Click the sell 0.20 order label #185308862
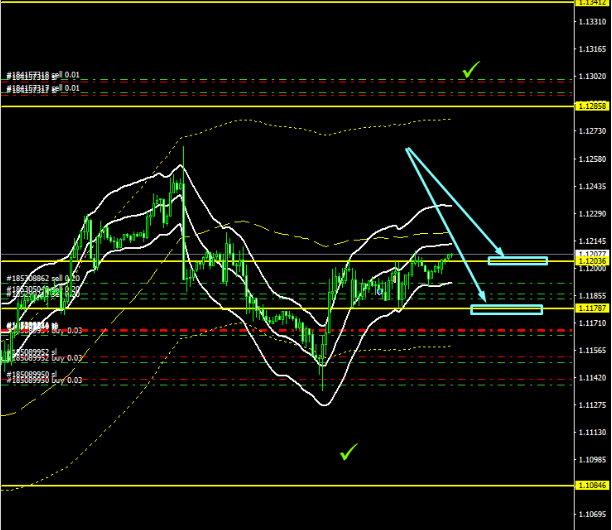 tap(44, 278)
